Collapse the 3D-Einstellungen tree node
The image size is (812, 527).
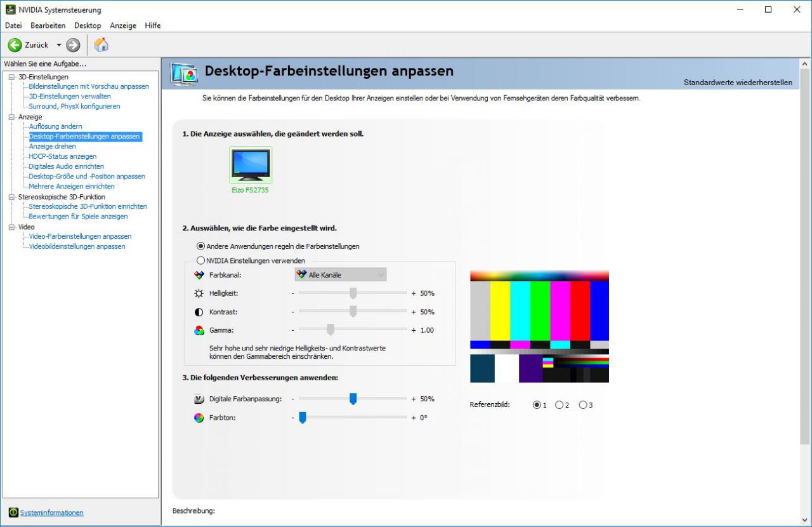pyautogui.click(x=11, y=77)
